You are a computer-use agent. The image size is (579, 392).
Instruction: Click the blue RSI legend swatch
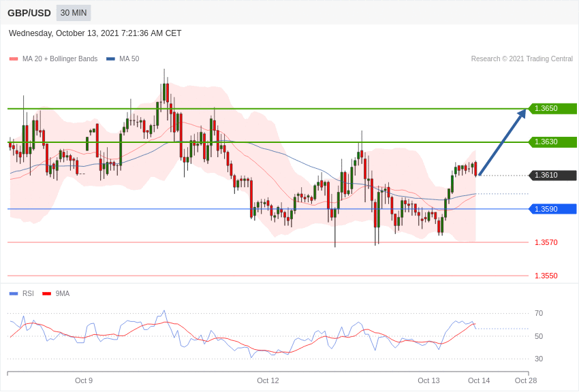point(14,294)
